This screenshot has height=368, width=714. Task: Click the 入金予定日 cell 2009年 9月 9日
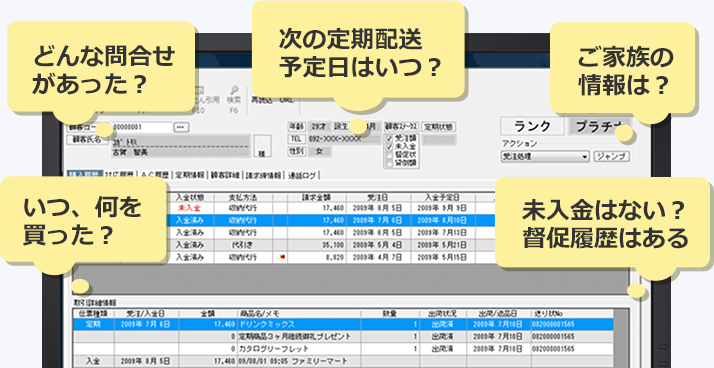(x=443, y=208)
